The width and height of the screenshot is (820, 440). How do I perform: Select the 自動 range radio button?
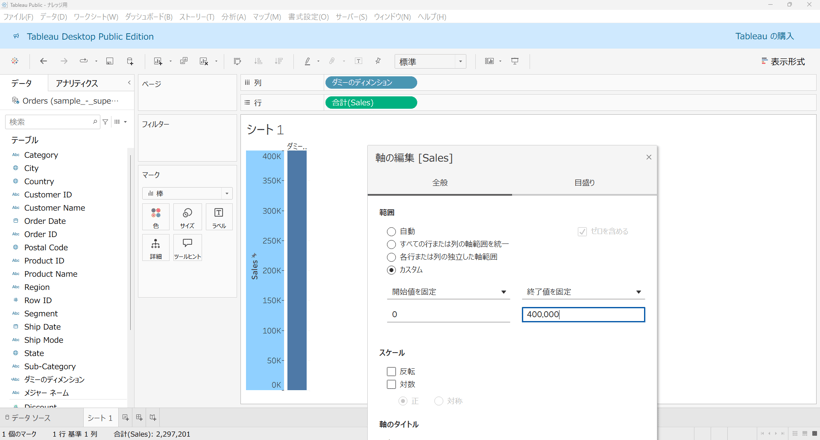click(391, 231)
